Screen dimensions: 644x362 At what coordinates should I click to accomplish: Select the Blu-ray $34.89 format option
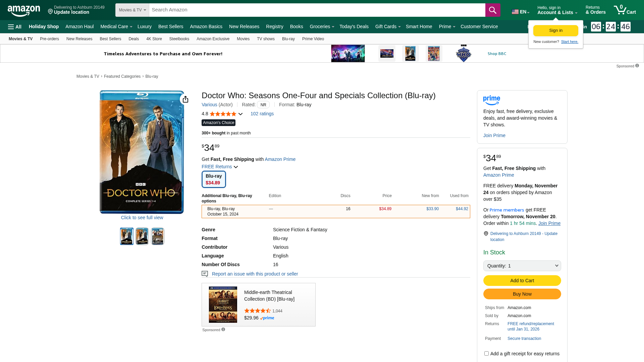click(x=214, y=179)
